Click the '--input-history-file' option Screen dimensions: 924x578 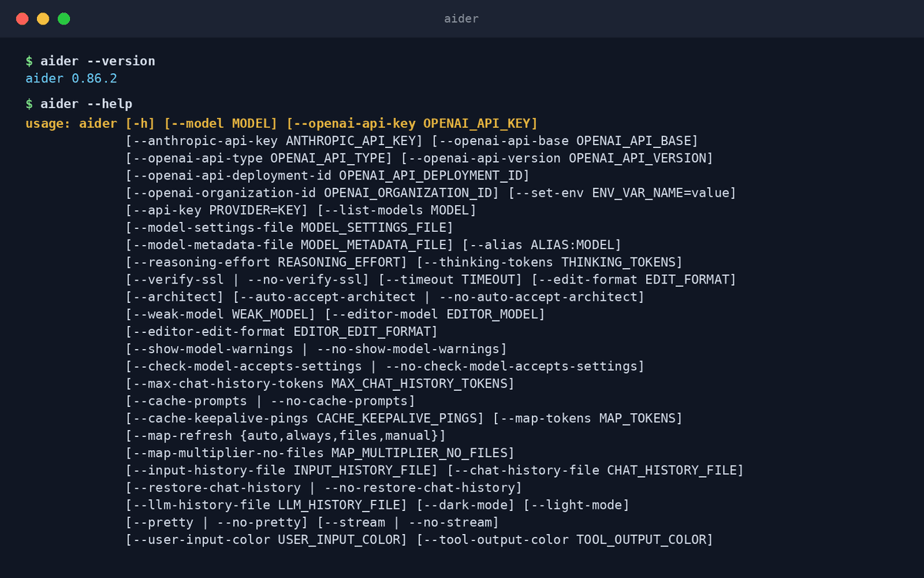coord(282,470)
